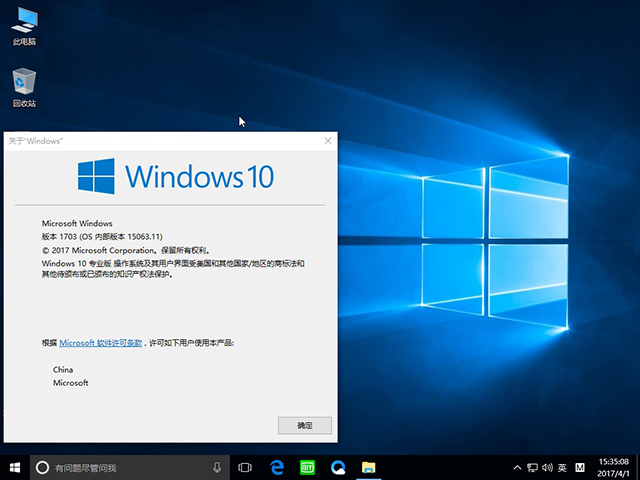
Task: Close the 关于 Windows dialog
Action: click(x=327, y=142)
